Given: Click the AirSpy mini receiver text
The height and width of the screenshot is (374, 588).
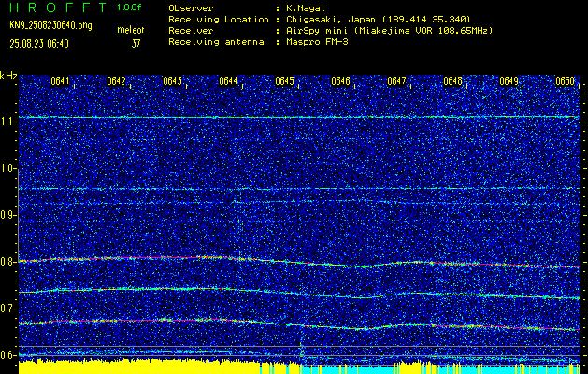Looking at the screenshot, I should pyautogui.click(x=389, y=30).
